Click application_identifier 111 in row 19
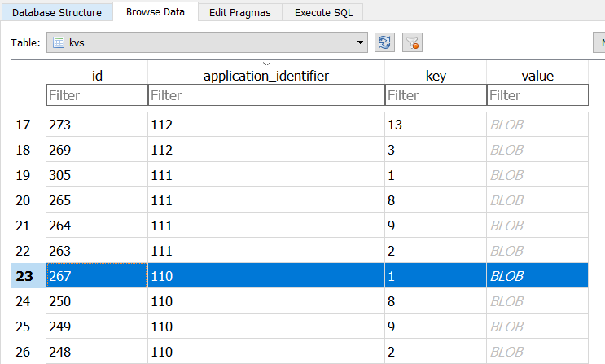The height and width of the screenshot is (364, 605). point(266,175)
